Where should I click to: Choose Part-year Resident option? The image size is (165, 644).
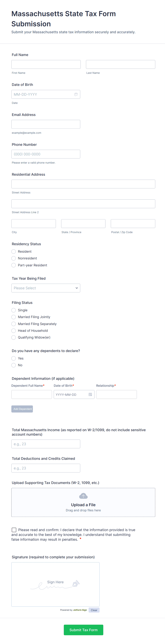pyautogui.click(x=14, y=265)
